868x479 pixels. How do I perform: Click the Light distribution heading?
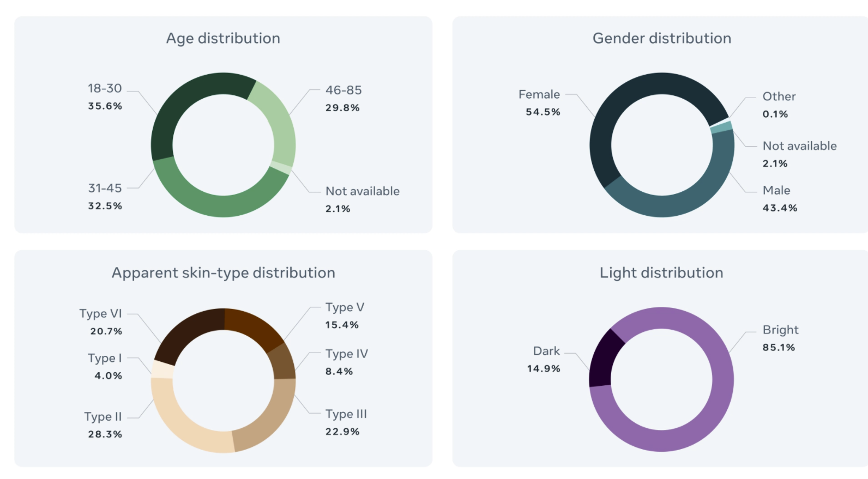[661, 272]
